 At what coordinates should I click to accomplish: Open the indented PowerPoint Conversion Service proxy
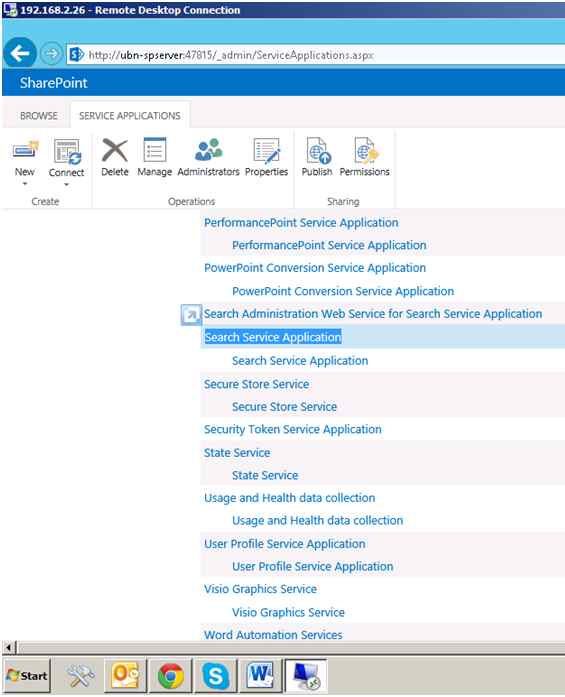click(343, 291)
